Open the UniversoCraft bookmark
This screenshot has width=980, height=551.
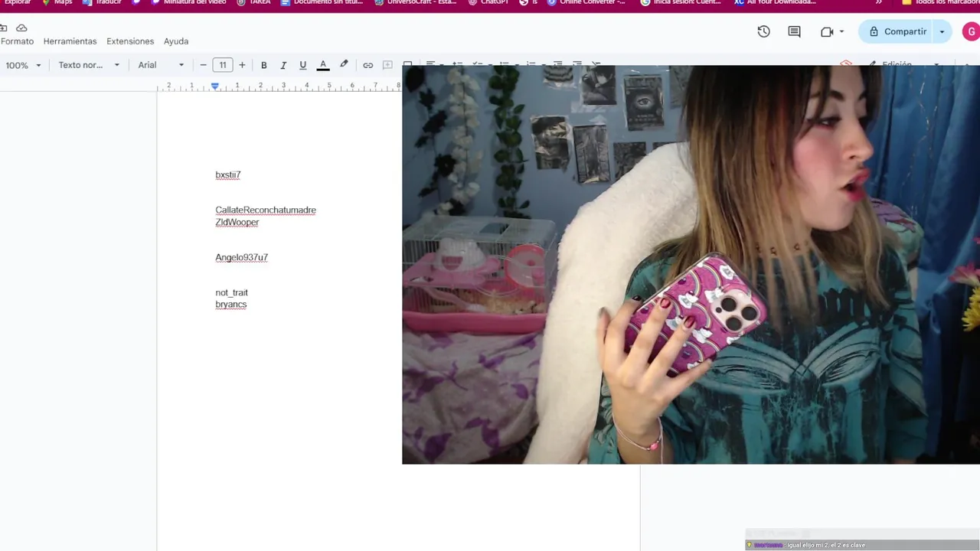[416, 3]
